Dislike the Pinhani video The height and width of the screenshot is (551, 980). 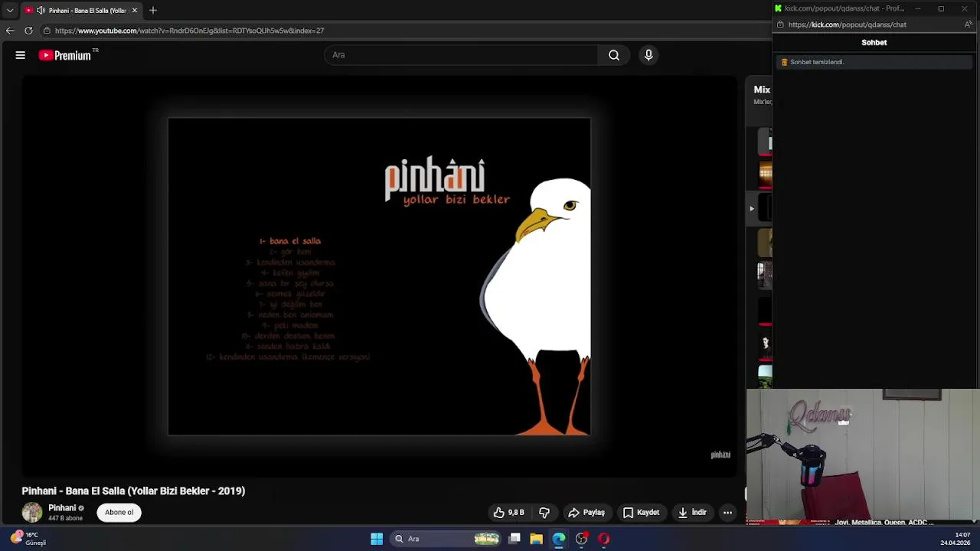[544, 513]
